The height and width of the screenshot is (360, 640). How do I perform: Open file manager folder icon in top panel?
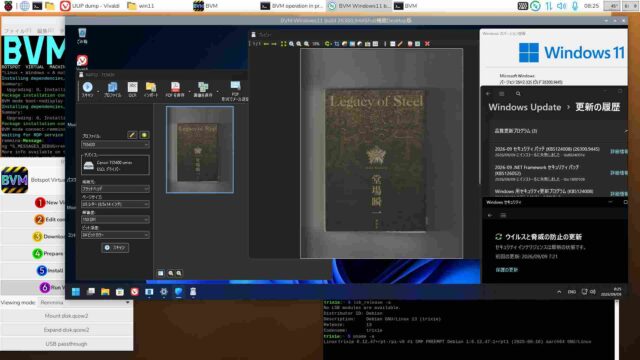(50, 6)
